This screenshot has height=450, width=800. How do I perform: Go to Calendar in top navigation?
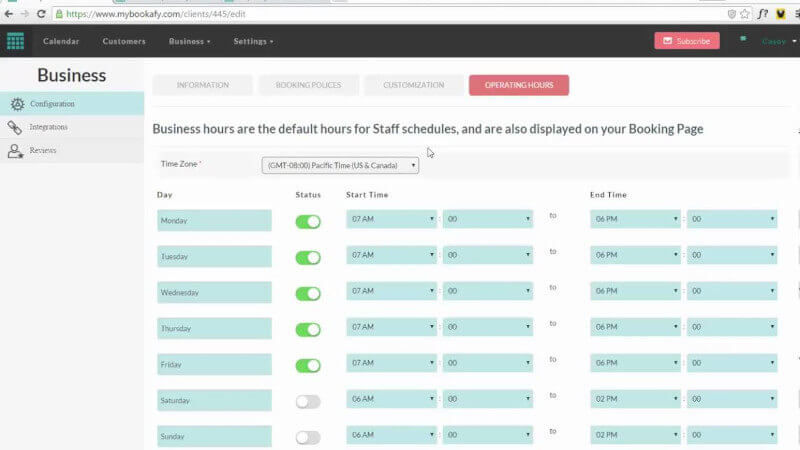(x=61, y=41)
